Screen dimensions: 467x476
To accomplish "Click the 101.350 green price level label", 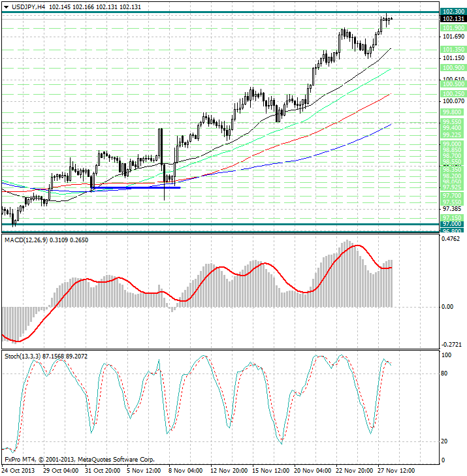I will [x=453, y=50].
